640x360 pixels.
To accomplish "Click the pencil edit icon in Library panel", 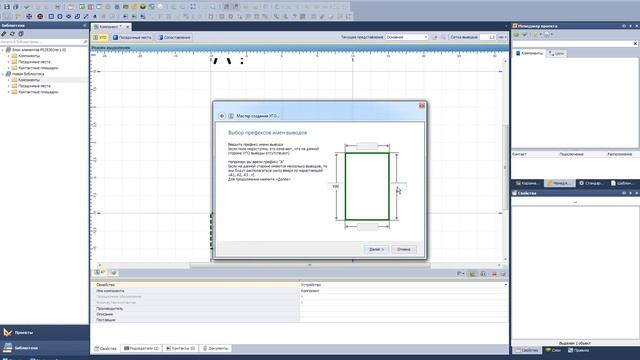I will tap(4, 34).
